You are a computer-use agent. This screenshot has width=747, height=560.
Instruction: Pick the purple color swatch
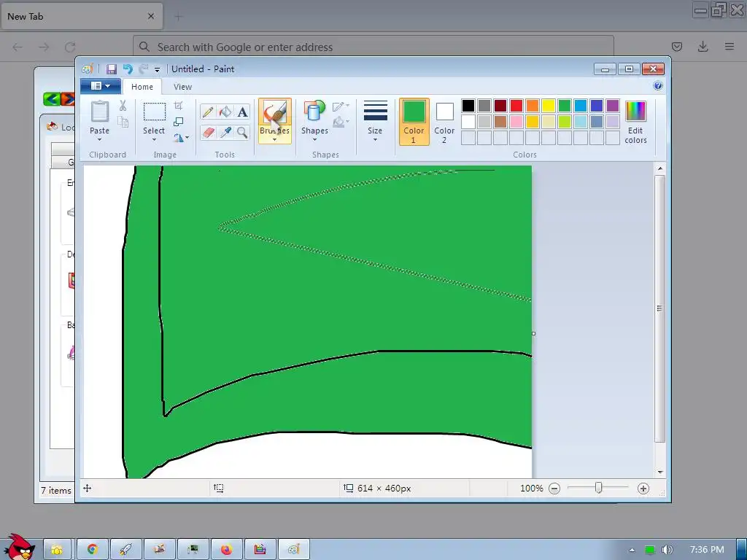tap(613, 106)
